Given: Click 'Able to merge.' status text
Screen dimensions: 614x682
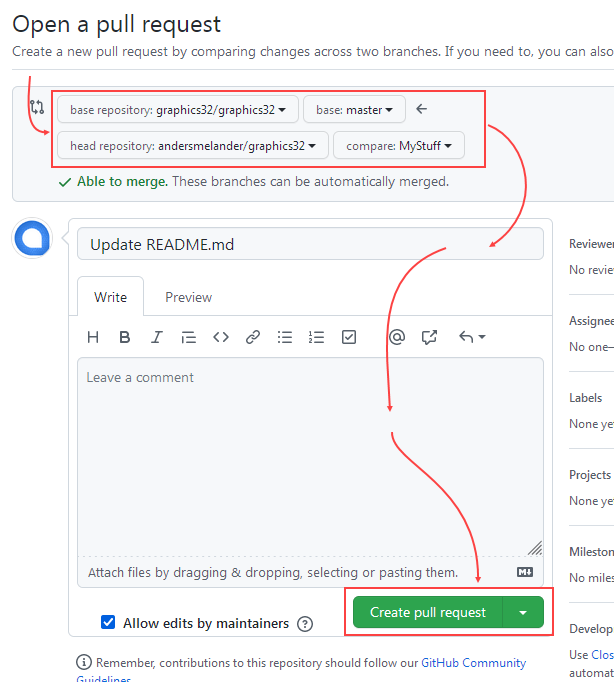Looking at the screenshot, I should click(123, 181).
